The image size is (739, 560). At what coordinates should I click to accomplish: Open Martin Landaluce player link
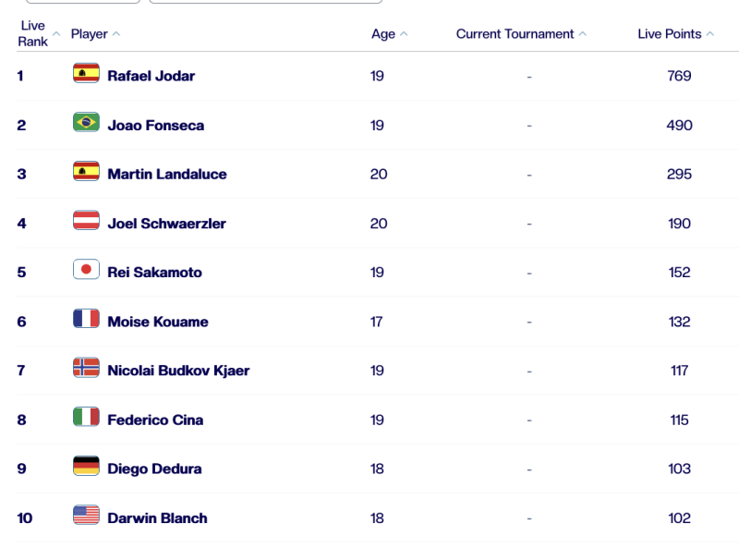click(x=166, y=174)
